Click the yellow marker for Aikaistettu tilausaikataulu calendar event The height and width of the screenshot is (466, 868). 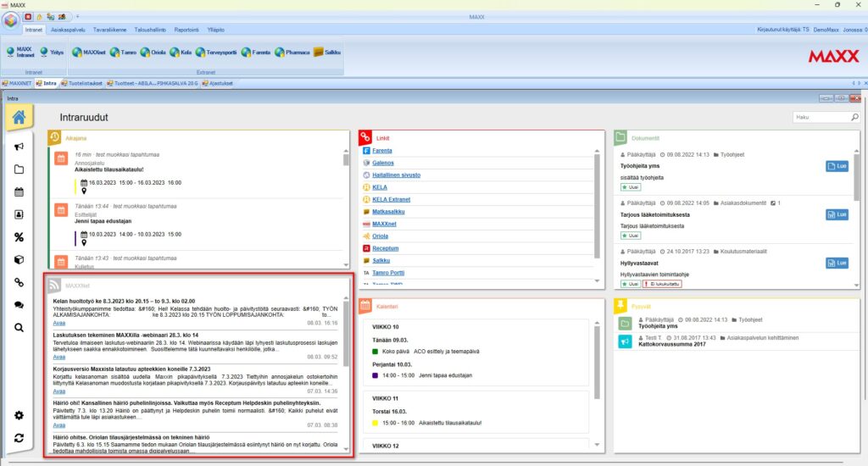coord(375,423)
